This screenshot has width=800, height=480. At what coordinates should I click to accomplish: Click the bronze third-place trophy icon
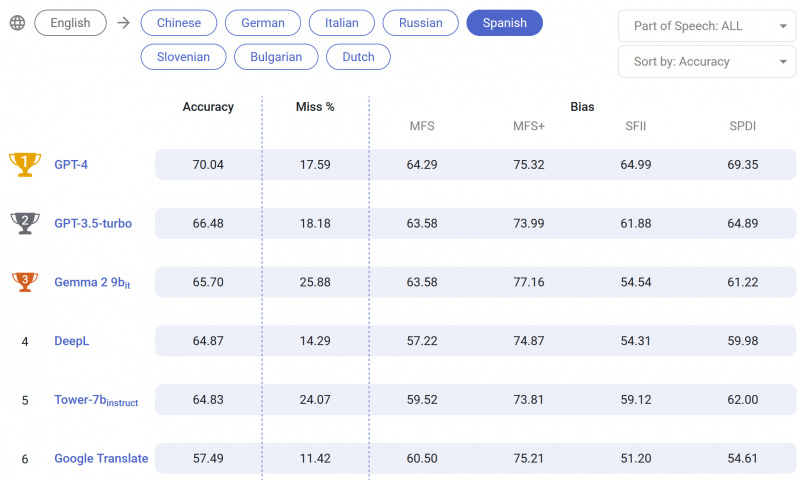click(x=24, y=282)
